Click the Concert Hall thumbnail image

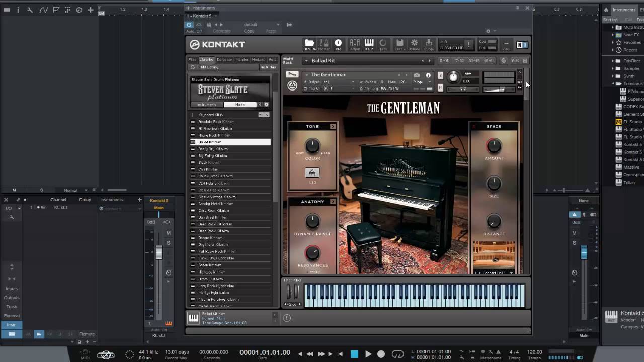(494, 255)
